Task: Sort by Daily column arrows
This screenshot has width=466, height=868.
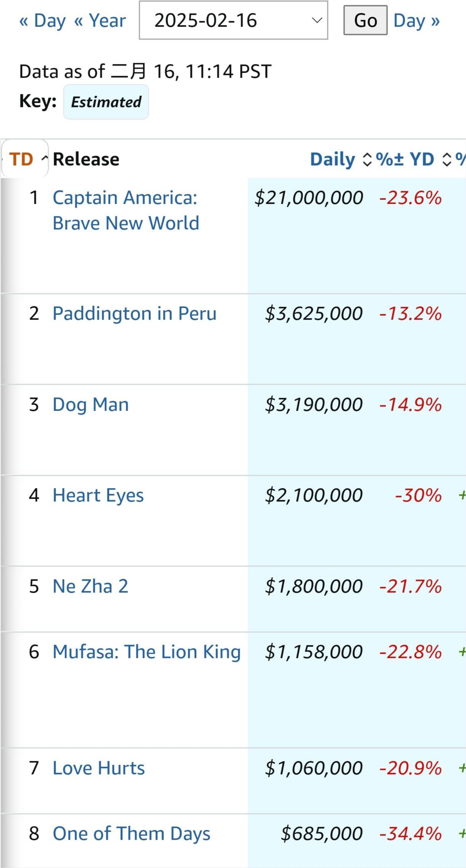Action: (x=367, y=159)
